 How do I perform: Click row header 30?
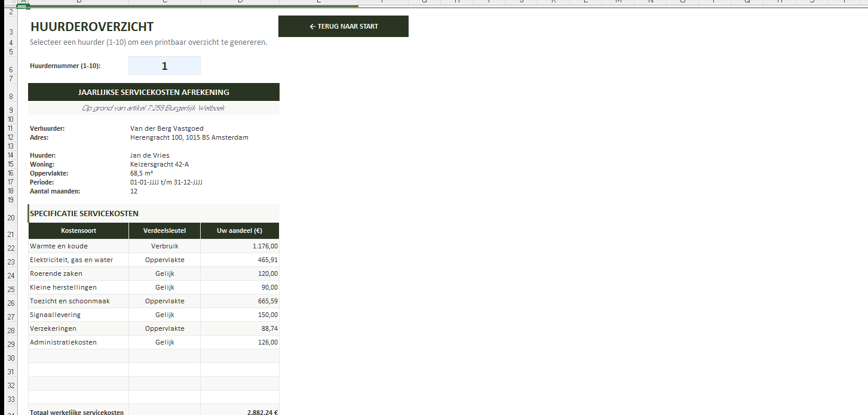click(11, 358)
